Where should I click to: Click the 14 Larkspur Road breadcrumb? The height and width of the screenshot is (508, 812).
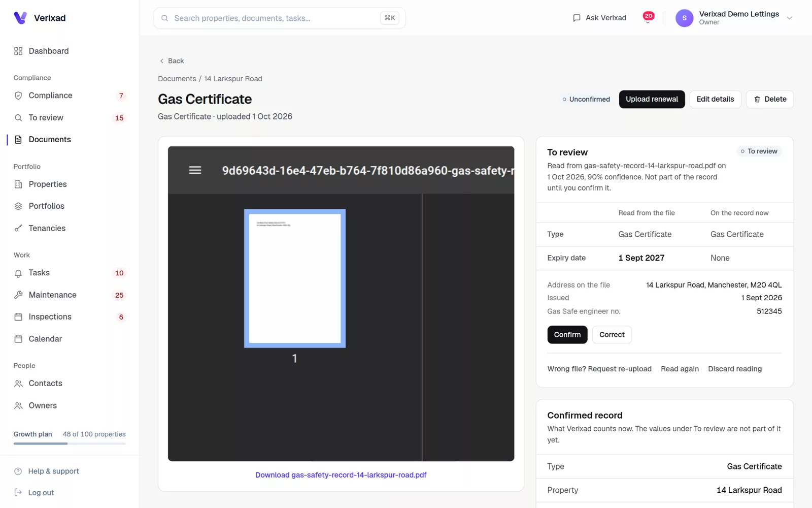click(x=233, y=79)
